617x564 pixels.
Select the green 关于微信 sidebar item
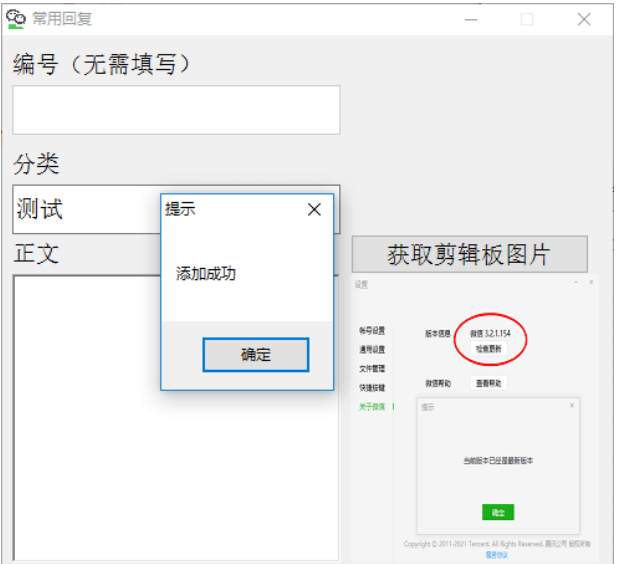[372, 406]
